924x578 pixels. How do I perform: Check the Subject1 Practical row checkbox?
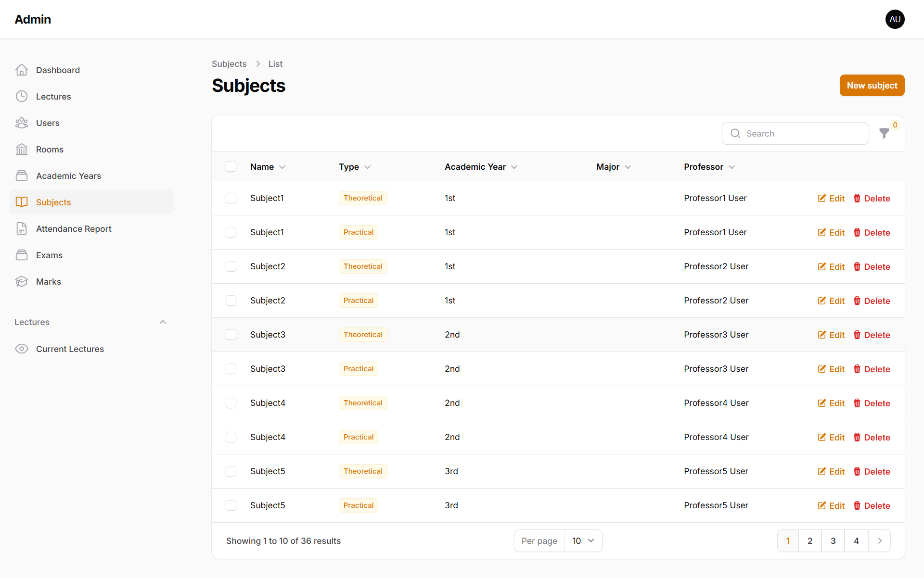[231, 232]
